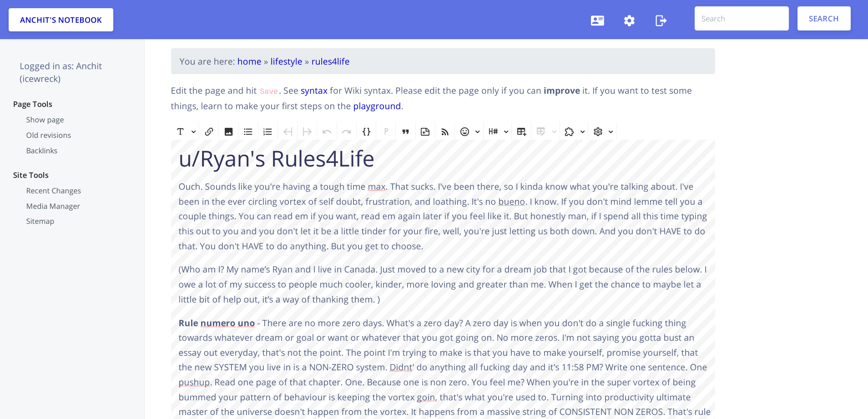Open the lifestyle breadcrumb link
Viewport: 868px width, 419px height.
pos(286,61)
